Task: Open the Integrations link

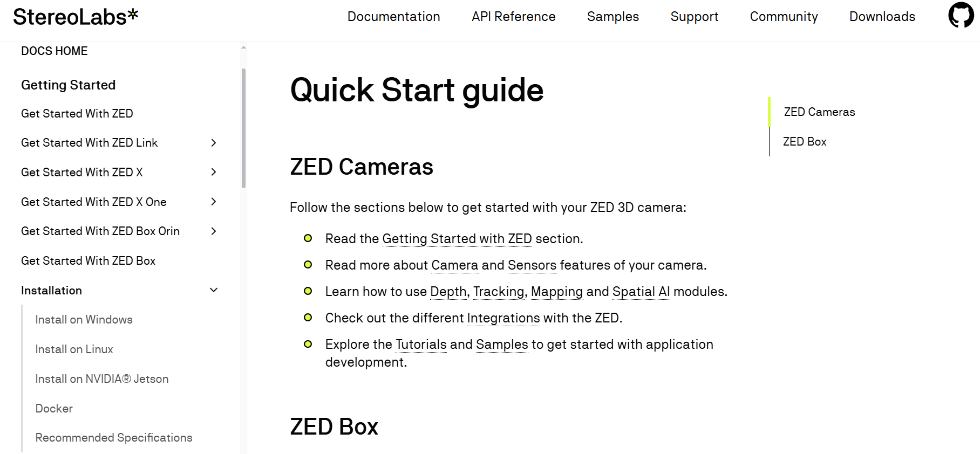Action: tap(503, 318)
